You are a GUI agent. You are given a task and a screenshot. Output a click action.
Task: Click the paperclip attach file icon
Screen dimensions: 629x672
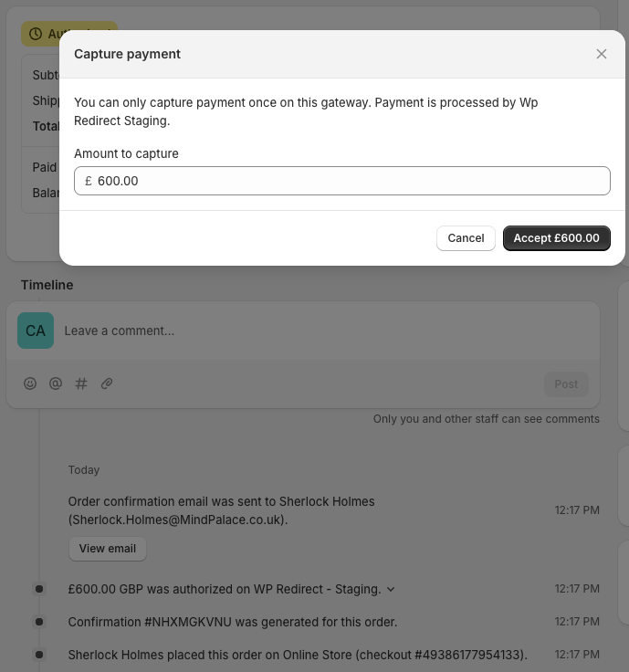(107, 383)
